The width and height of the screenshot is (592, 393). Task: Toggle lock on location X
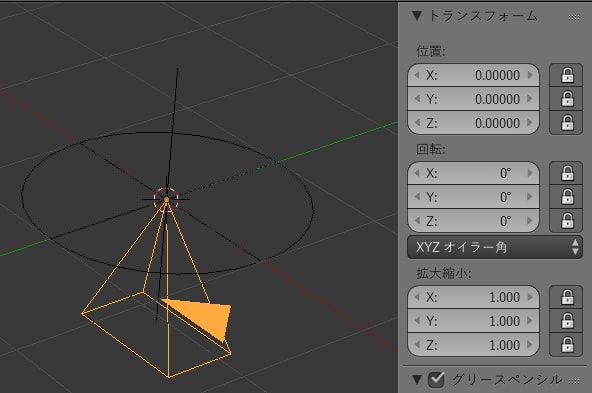566,75
